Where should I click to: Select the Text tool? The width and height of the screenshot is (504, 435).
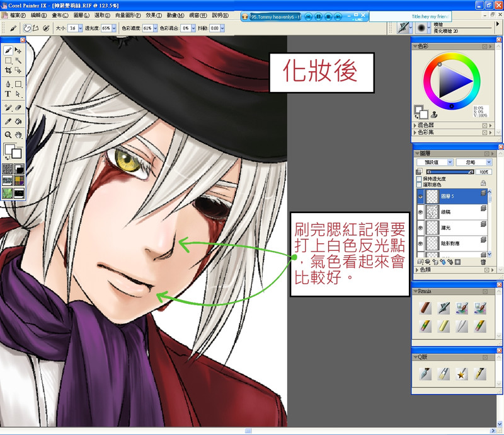[x=8, y=94]
